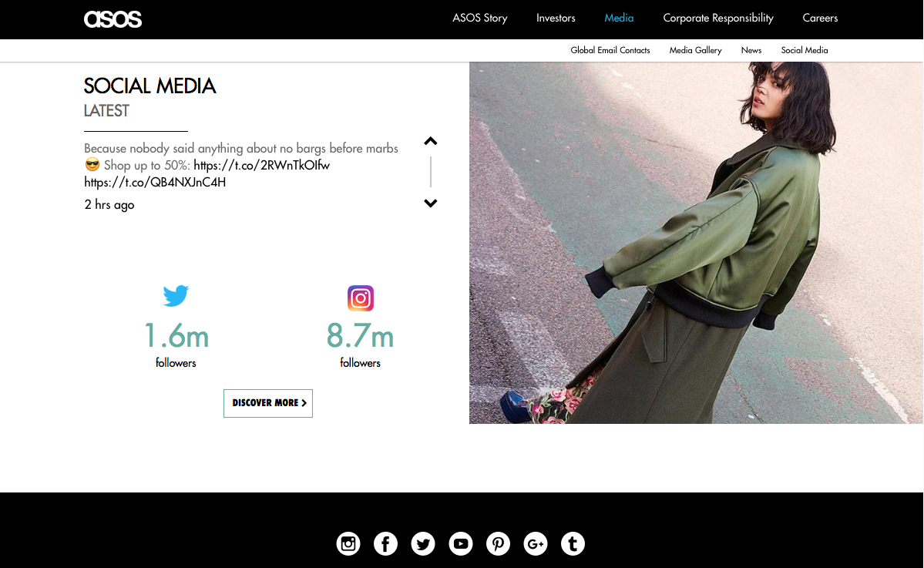This screenshot has width=924, height=568.
Task: Click the sunglasses emoji in the post
Action: [x=92, y=164]
